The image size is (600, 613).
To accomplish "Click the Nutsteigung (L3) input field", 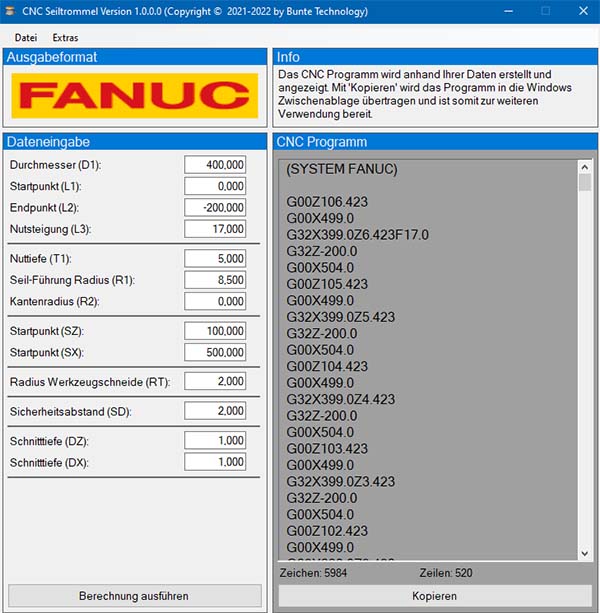I will 215,229.
